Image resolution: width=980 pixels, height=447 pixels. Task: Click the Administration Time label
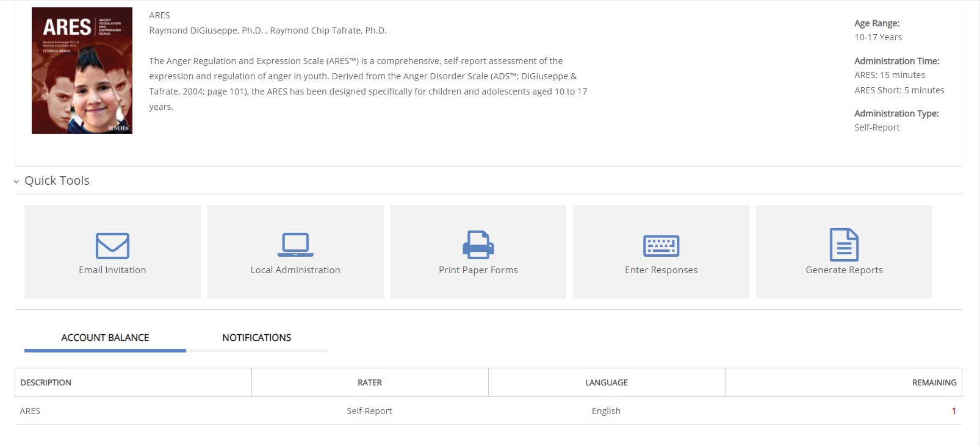[897, 61]
